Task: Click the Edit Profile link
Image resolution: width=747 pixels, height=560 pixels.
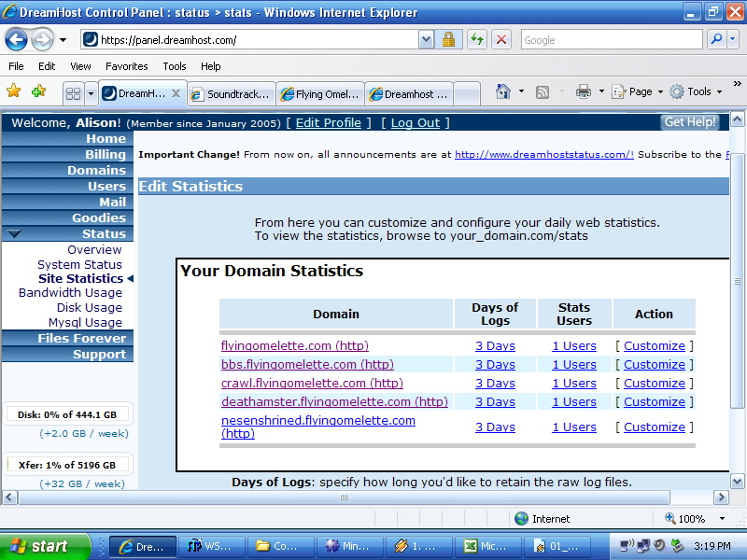Action: pyautogui.click(x=329, y=123)
